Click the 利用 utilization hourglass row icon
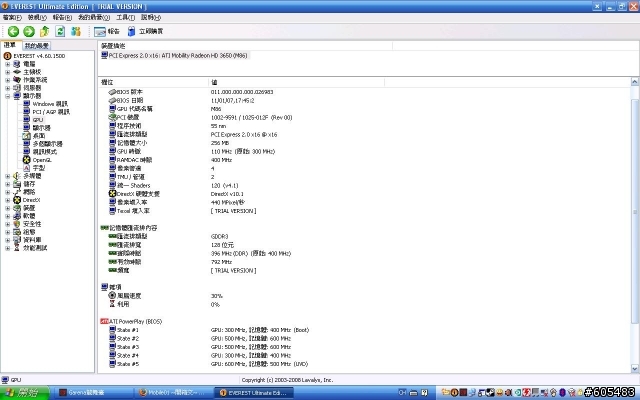 [112, 304]
